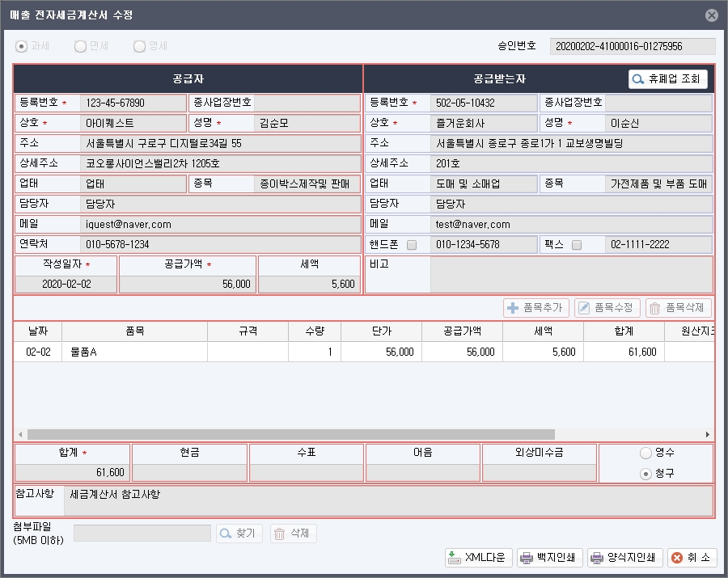The width and height of the screenshot is (728, 578).
Task: Click supplier 상세주소 field 코오롱사이언스밸리2차
Action: (x=221, y=164)
